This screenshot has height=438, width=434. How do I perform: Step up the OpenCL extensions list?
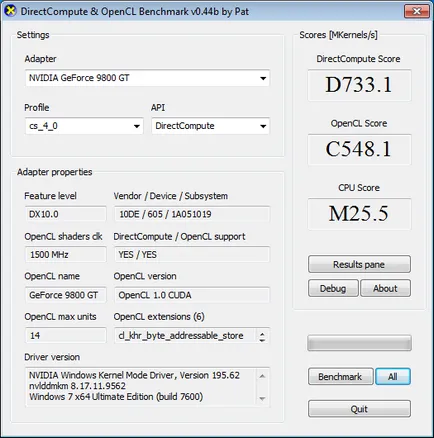[262, 333]
